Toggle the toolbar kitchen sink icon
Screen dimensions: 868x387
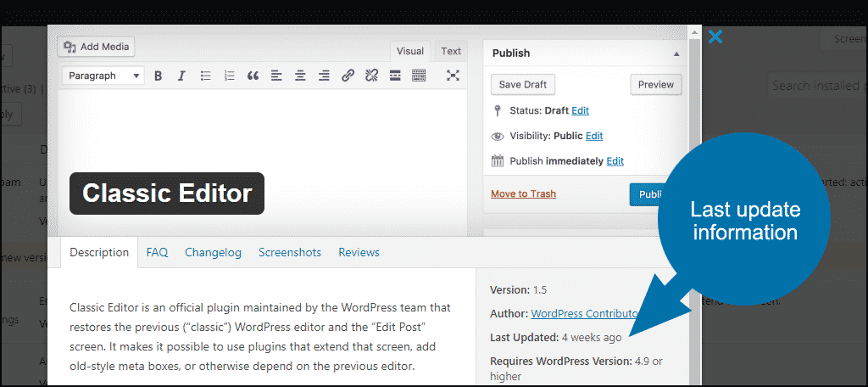pyautogui.click(x=419, y=76)
